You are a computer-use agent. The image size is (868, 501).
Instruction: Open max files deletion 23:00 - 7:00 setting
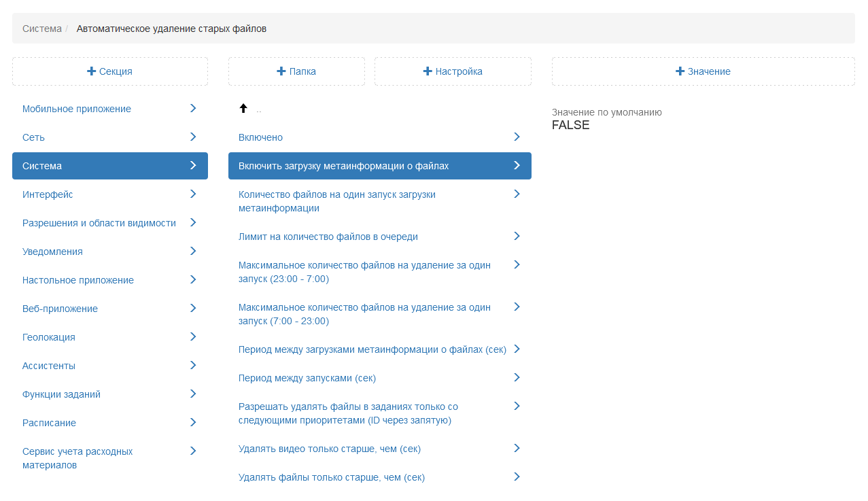pos(364,272)
